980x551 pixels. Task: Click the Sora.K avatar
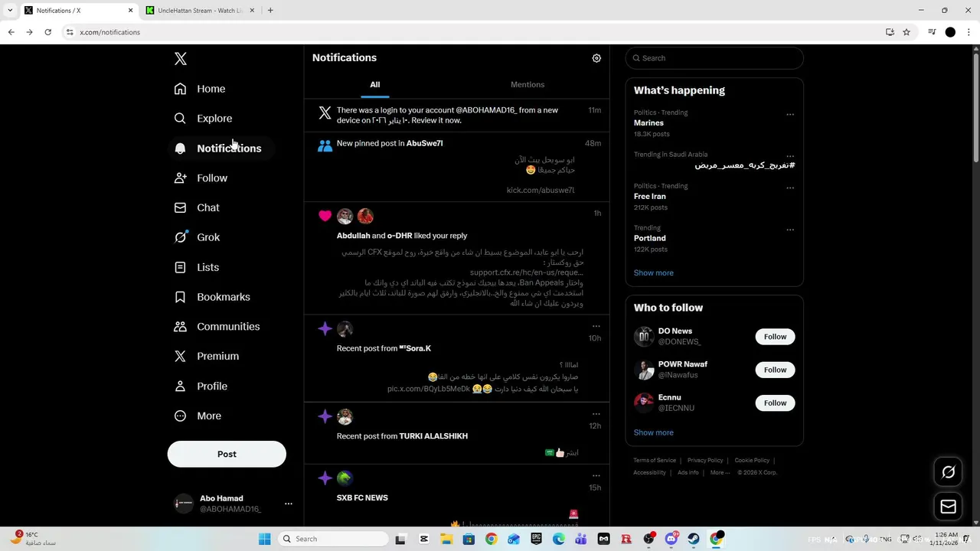345,329
